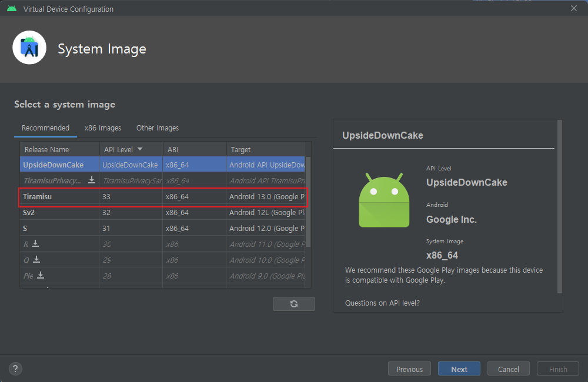Click API level 31 cell
This screenshot has height=382, width=588.
(131, 228)
